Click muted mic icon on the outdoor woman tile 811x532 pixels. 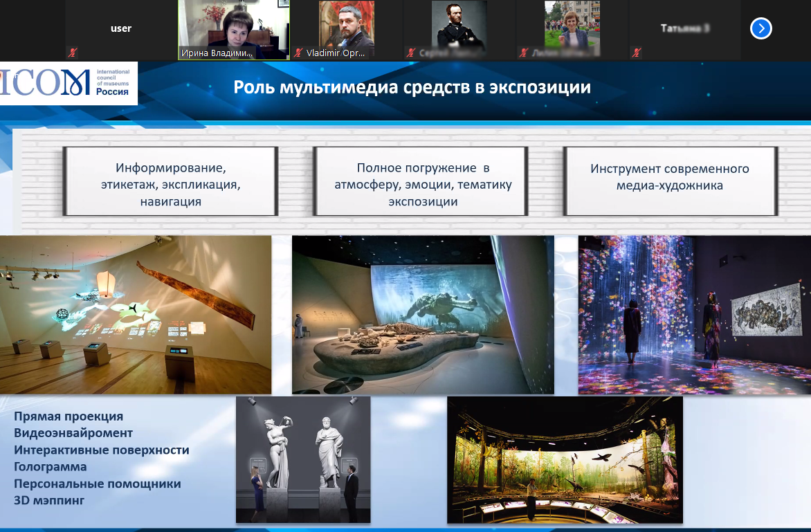coord(524,53)
